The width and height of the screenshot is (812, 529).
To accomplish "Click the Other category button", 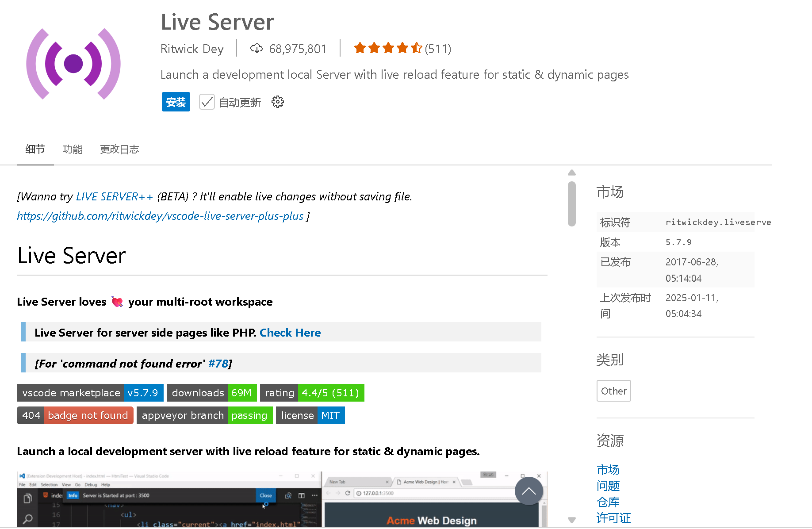I will (x=614, y=391).
